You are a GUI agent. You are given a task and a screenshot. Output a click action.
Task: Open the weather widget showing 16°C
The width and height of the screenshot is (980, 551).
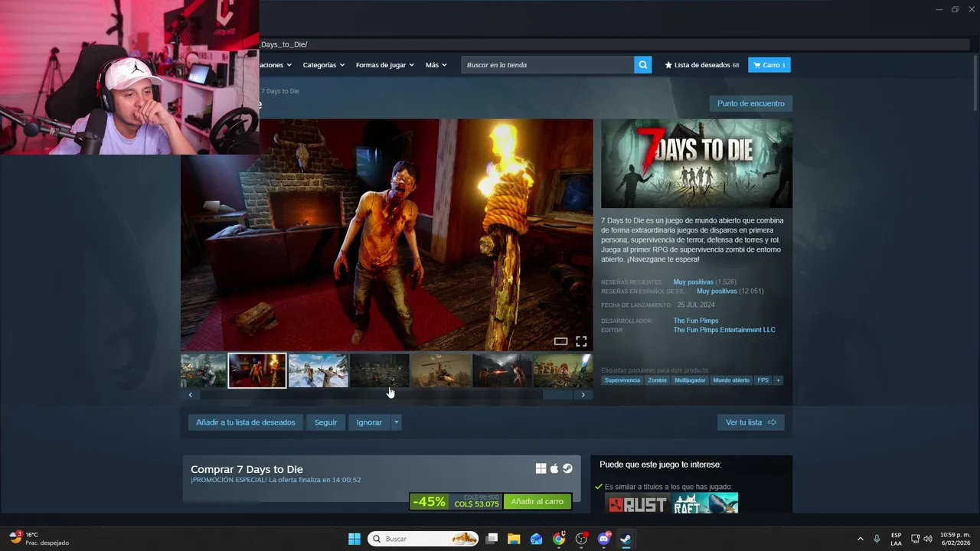40,539
